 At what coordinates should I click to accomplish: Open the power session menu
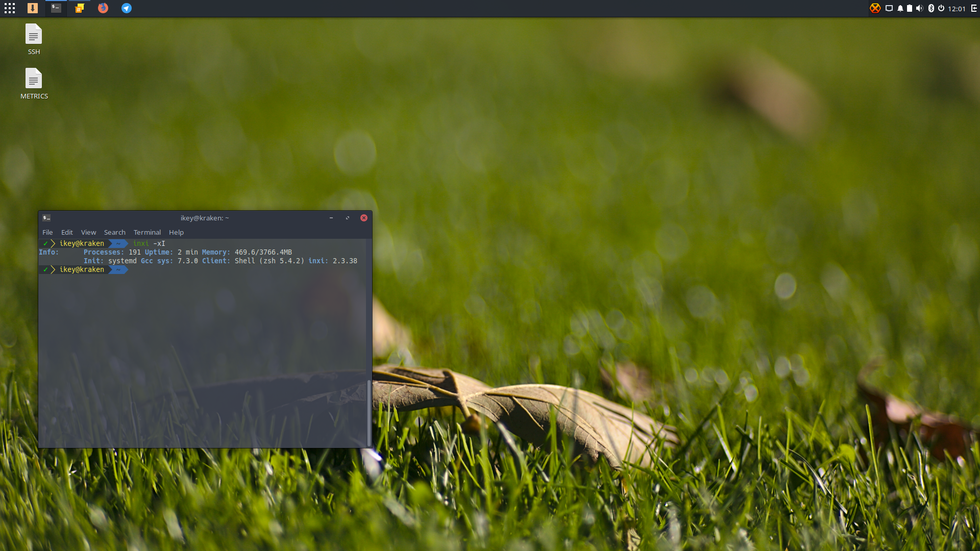pos(941,8)
